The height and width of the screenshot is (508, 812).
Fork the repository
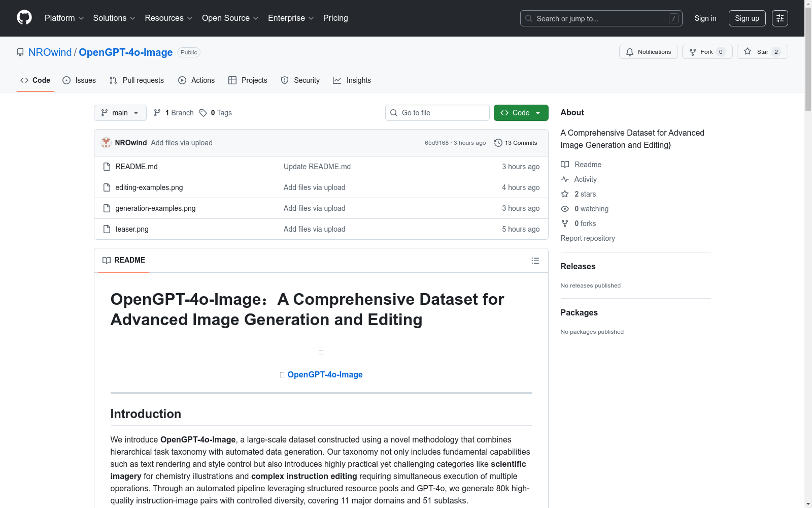click(707, 52)
